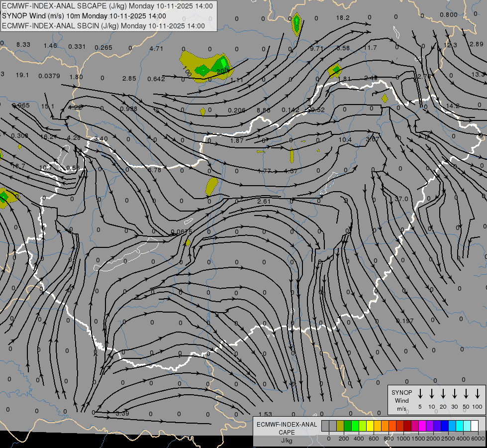Click the 0.0675 map value
Image resolution: width=487 pixels, height=448 pixels.
pyautogui.click(x=182, y=232)
